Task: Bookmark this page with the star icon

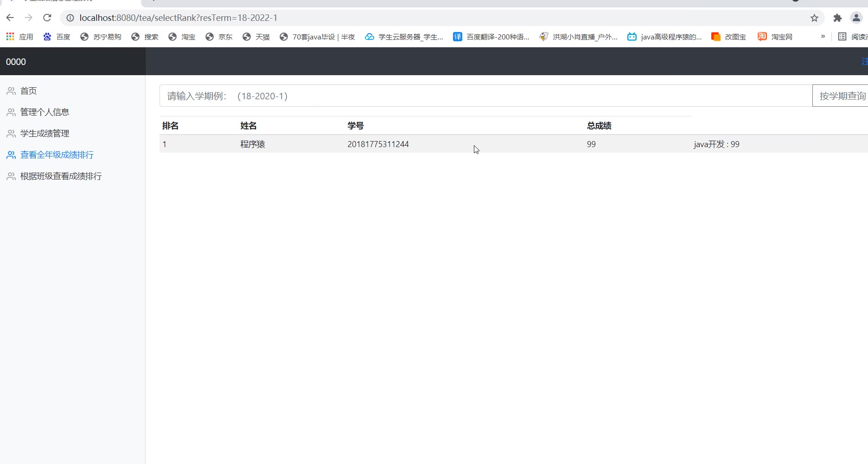Action: [x=814, y=18]
